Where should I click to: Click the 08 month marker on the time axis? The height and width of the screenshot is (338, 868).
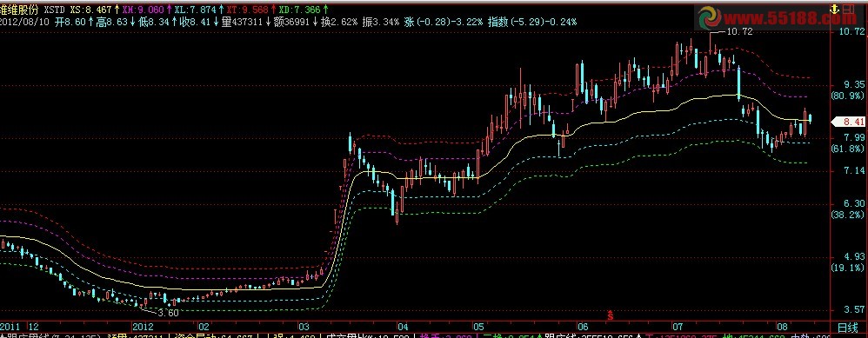click(782, 327)
